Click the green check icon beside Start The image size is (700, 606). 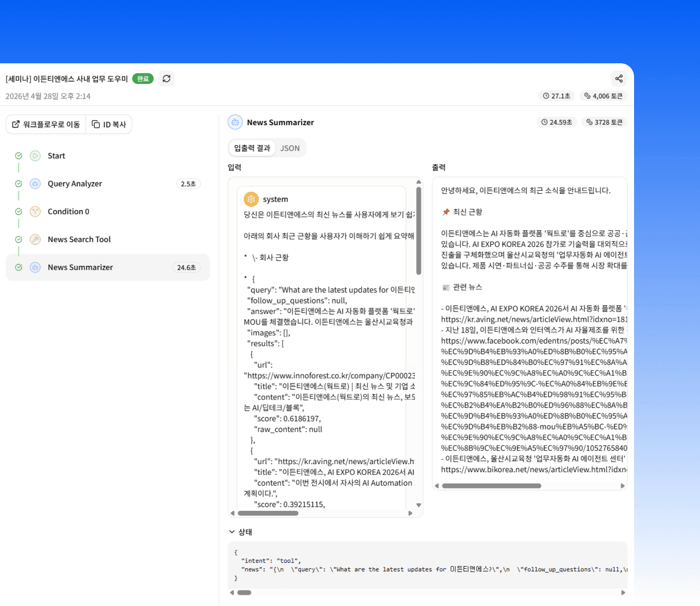[x=18, y=156]
